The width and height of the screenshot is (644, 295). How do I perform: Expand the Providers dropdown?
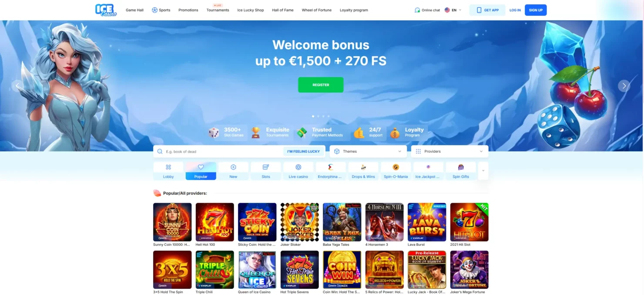449,151
